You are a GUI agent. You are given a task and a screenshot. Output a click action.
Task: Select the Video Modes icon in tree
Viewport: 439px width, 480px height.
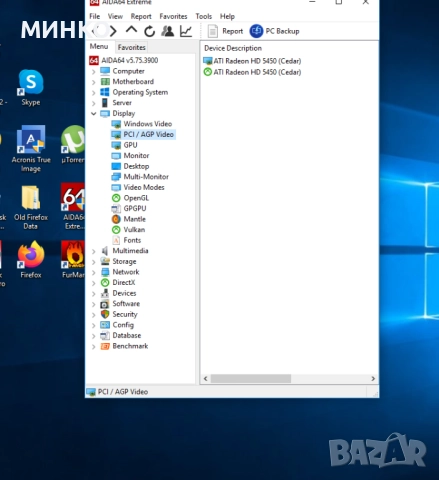point(116,187)
